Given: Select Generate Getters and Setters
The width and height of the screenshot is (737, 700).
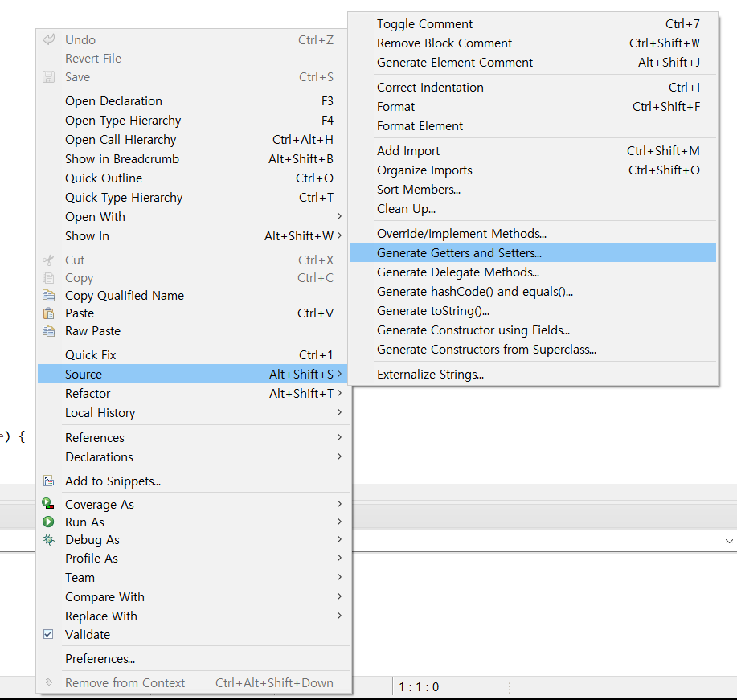Looking at the screenshot, I should coord(533,253).
